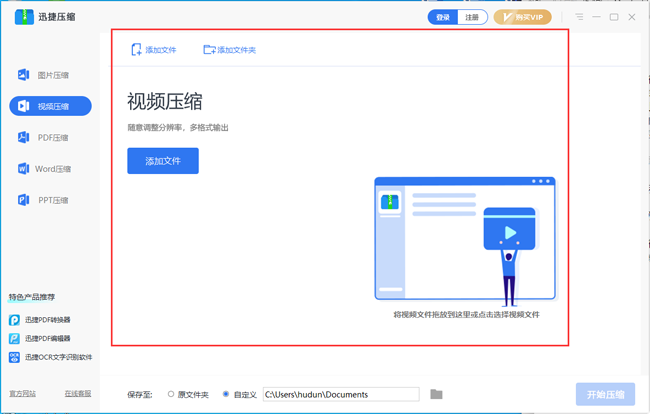
Task: Click the 视频压缩 heading text
Action: (165, 102)
